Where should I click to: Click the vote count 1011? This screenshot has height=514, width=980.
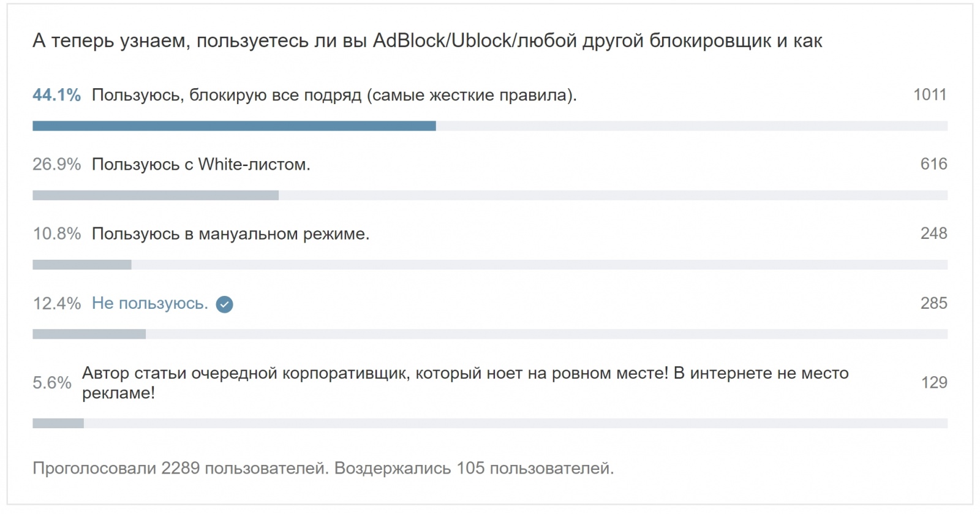pyautogui.click(x=930, y=95)
